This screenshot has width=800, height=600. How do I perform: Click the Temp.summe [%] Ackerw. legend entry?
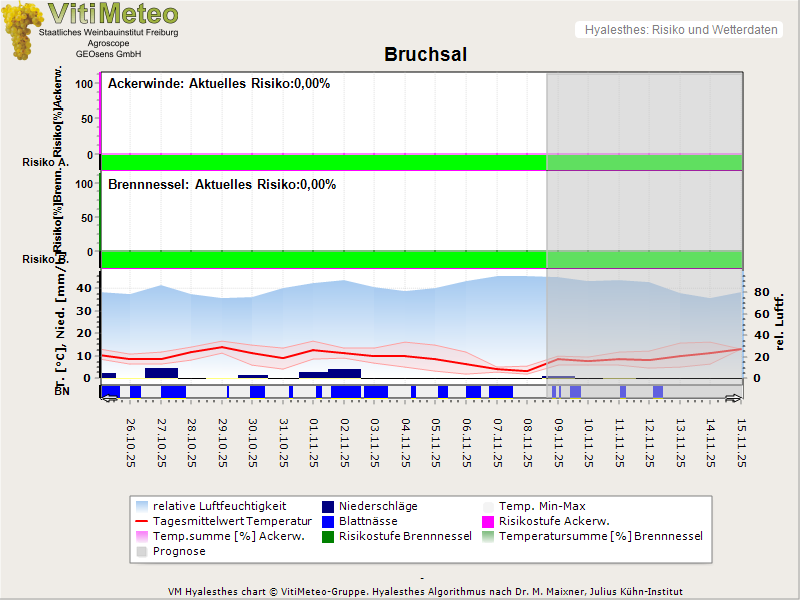click(216, 536)
